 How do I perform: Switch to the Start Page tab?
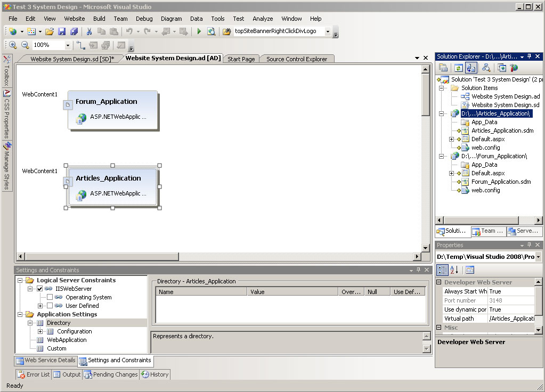click(x=241, y=59)
